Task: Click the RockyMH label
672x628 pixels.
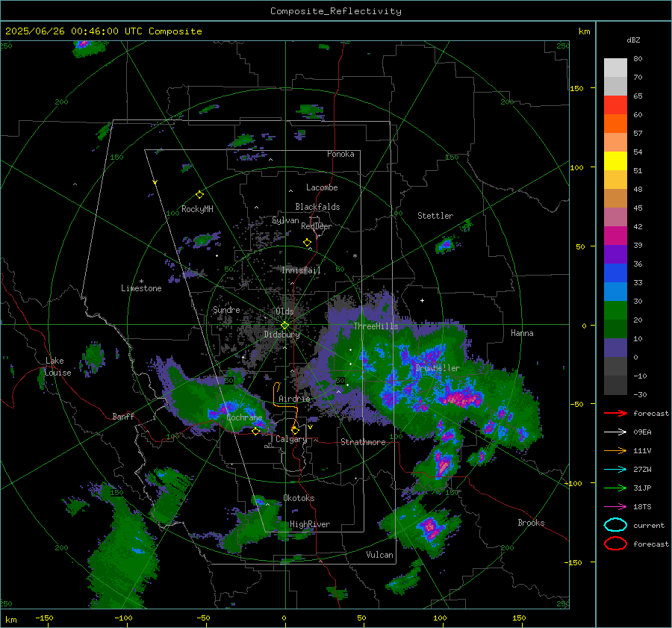Action: tap(197, 209)
